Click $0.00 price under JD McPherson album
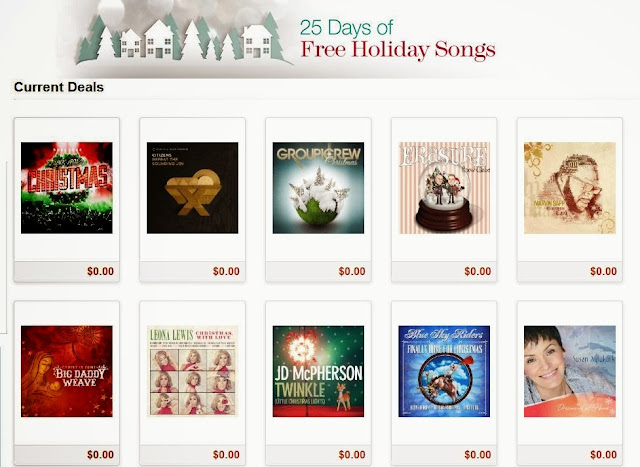The image size is (640, 467). (352, 454)
